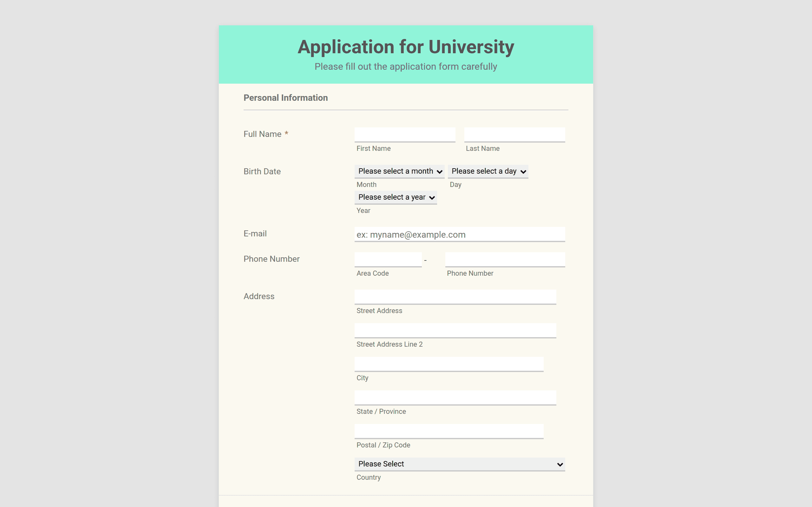Viewport: 812px width, 507px height.
Task: Click the Phone Number field label
Action: coord(272,259)
